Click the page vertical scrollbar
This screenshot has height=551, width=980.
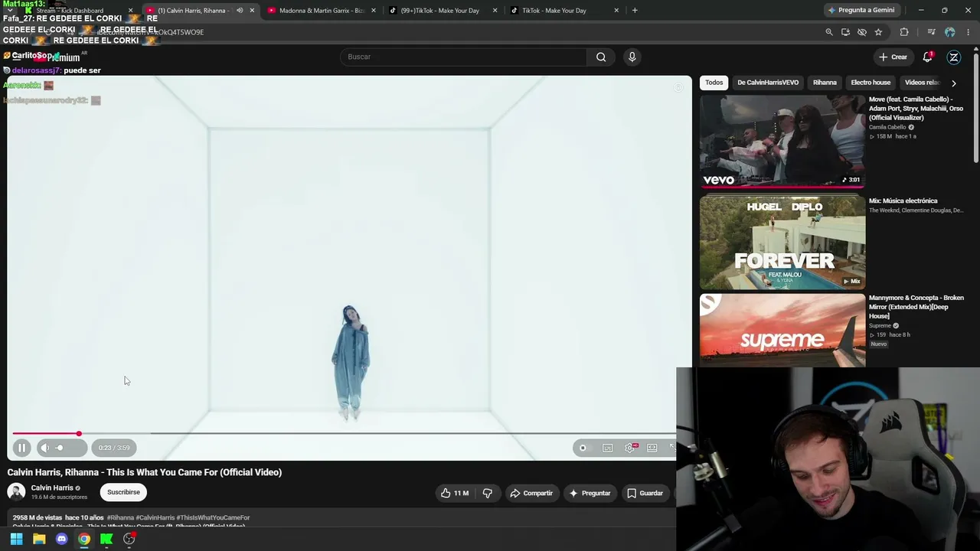[x=976, y=107]
